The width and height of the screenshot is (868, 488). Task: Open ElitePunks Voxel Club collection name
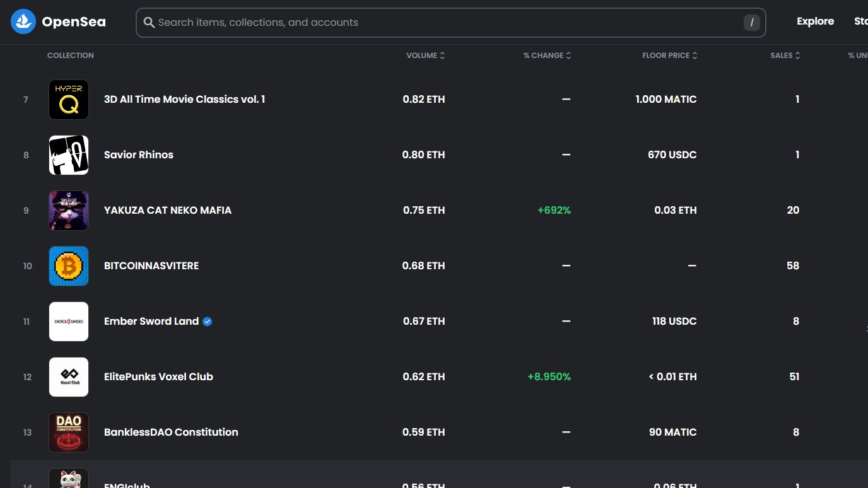[158, 377]
